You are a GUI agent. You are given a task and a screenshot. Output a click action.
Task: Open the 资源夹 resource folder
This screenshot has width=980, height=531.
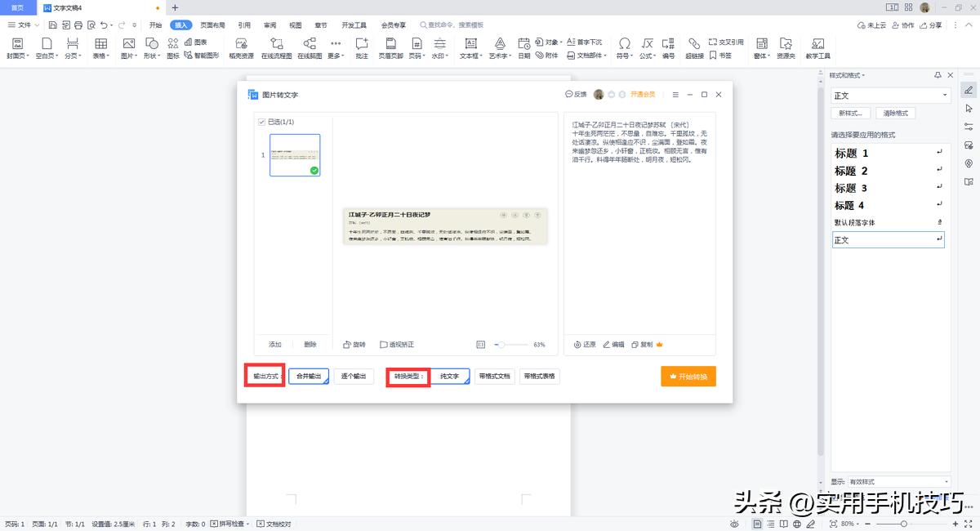[x=786, y=48]
